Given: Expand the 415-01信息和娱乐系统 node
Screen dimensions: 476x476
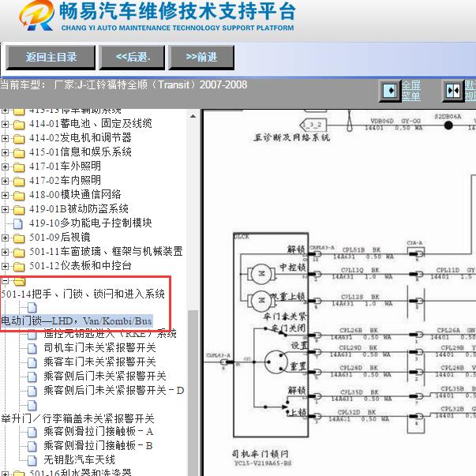Looking at the screenshot, I should click(x=5, y=152).
